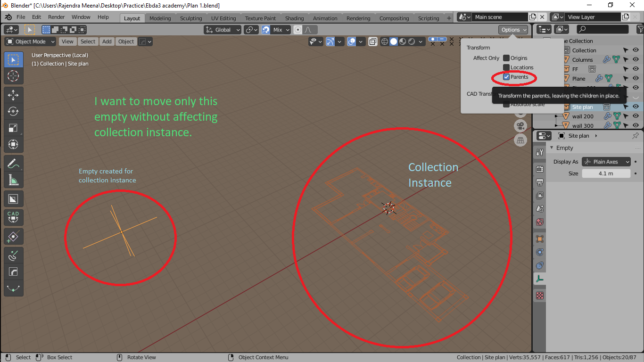Activate the Rotate tool
The width and height of the screenshot is (644, 362).
tap(13, 111)
